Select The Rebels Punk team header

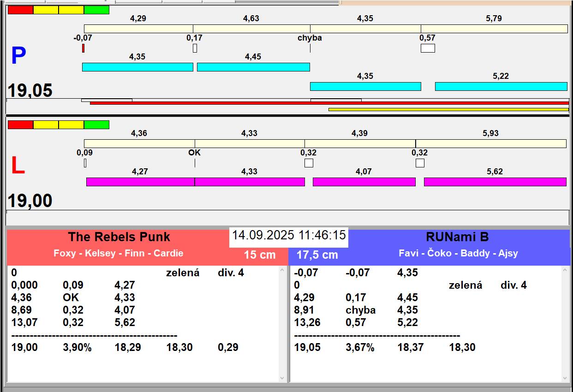[x=119, y=237]
